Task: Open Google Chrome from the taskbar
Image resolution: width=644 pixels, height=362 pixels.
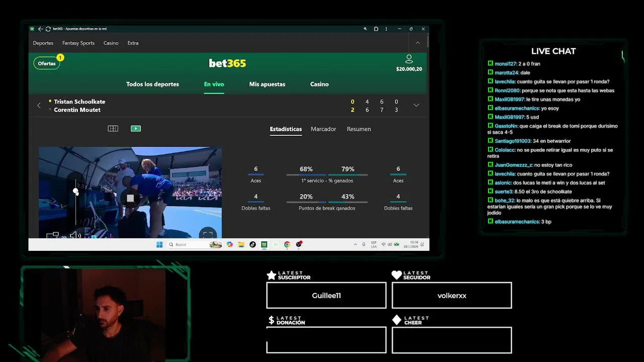Action: coord(287,244)
